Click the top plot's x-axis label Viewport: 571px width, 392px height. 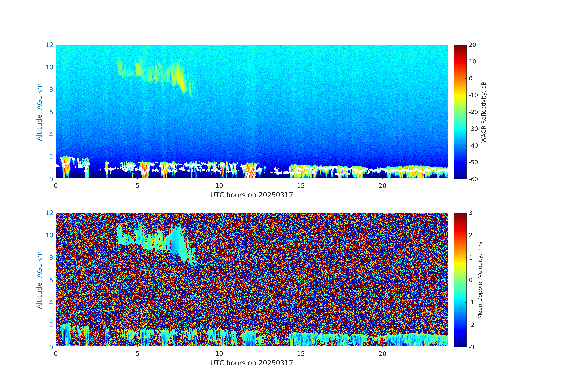pos(251,195)
